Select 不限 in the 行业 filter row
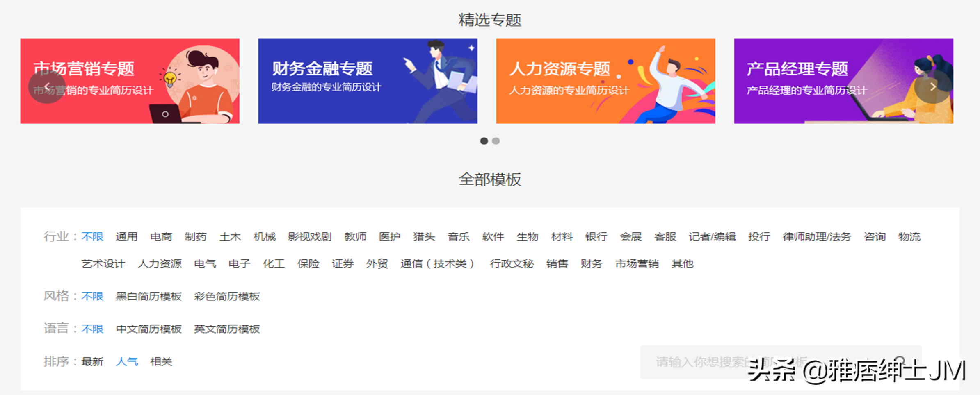980x395 pixels. [x=92, y=237]
